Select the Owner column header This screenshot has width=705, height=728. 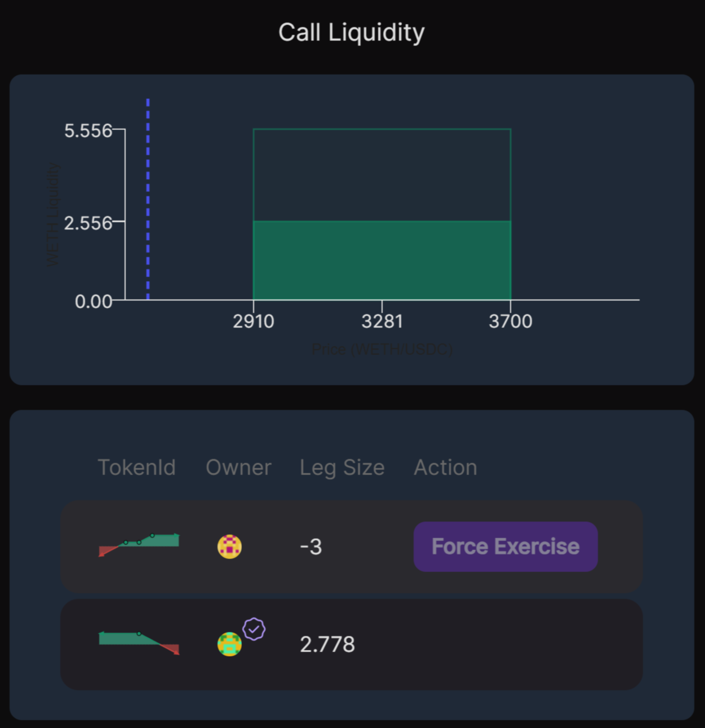pyautogui.click(x=238, y=467)
